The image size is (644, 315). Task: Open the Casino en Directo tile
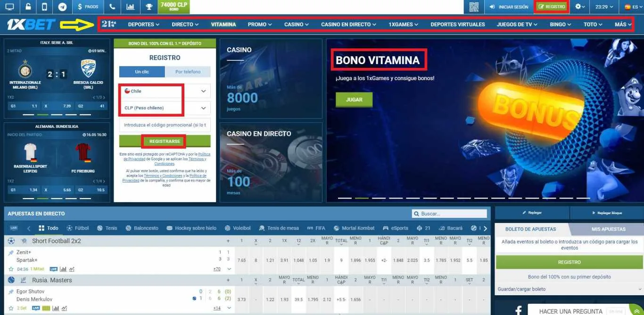pos(271,162)
